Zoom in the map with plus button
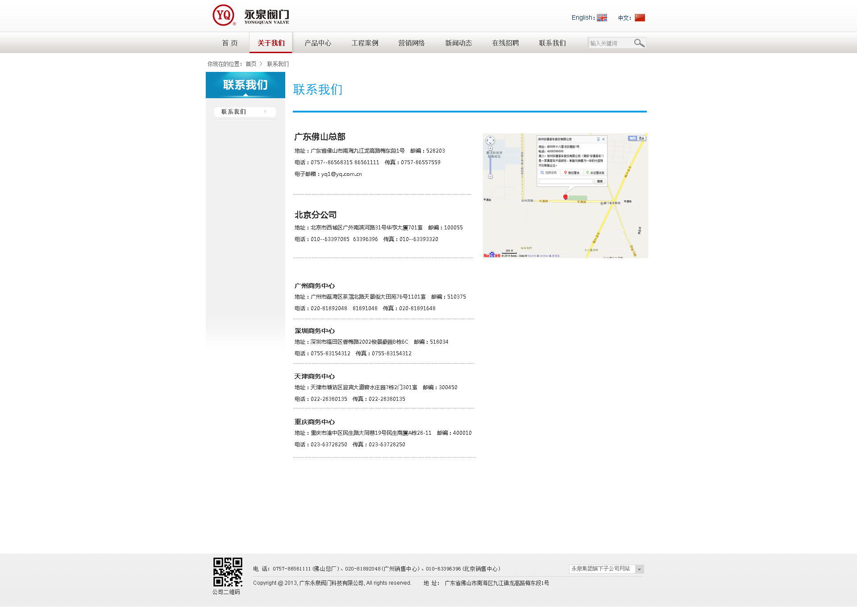Screen dimensions: 857x616 coord(490,149)
